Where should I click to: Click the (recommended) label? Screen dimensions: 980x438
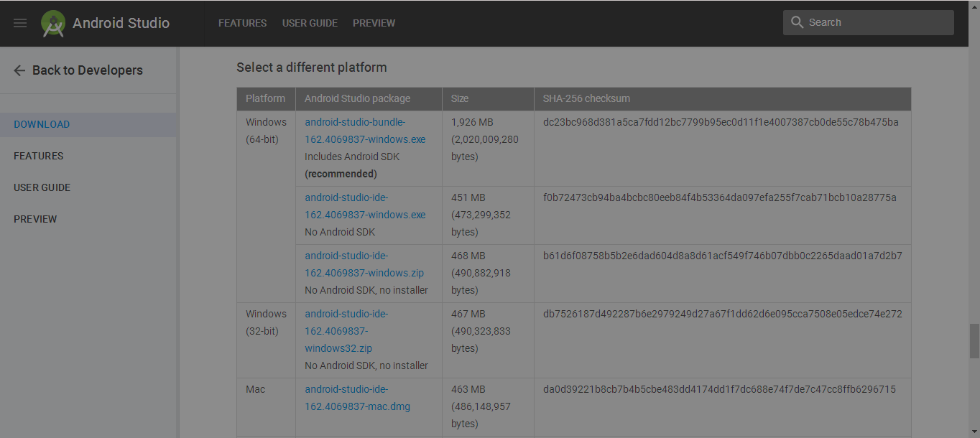341,174
